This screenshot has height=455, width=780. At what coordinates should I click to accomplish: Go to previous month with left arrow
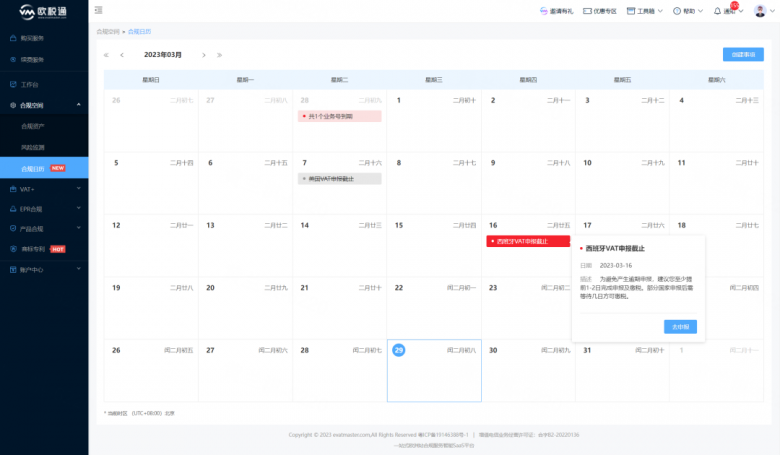122,55
